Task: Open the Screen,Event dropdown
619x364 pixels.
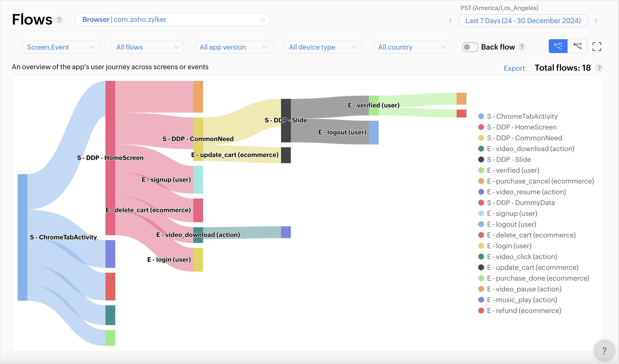Action: coord(61,47)
